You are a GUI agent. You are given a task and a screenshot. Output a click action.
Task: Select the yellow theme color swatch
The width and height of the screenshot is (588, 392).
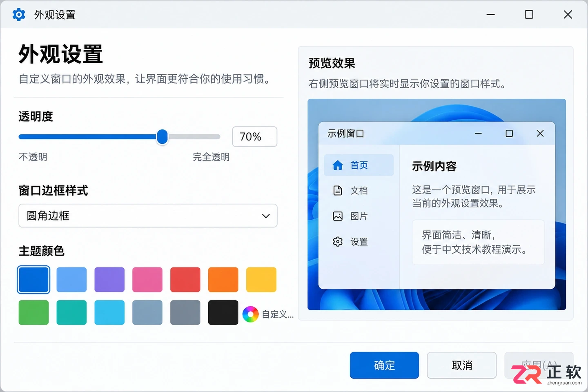coord(261,280)
